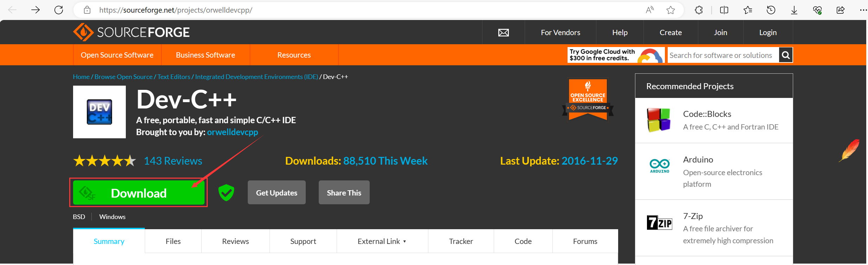Open the Favorites list icon
The height and width of the screenshot is (265, 868).
coord(747,10)
